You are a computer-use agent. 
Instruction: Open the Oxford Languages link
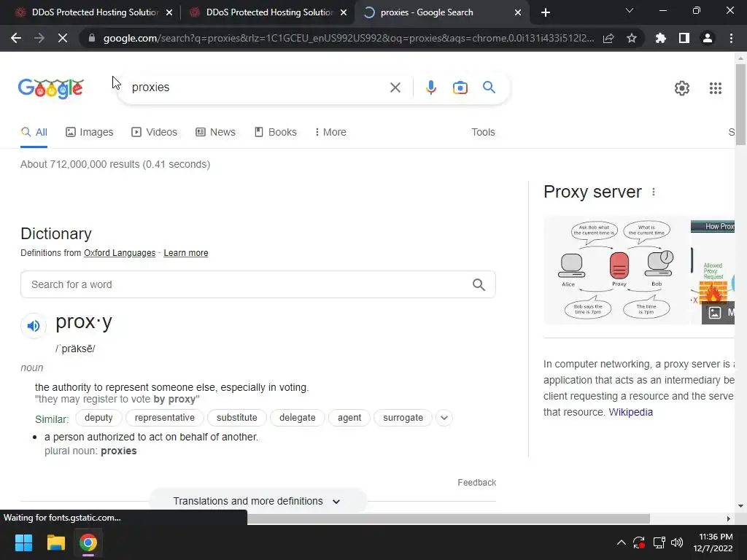pyautogui.click(x=120, y=253)
